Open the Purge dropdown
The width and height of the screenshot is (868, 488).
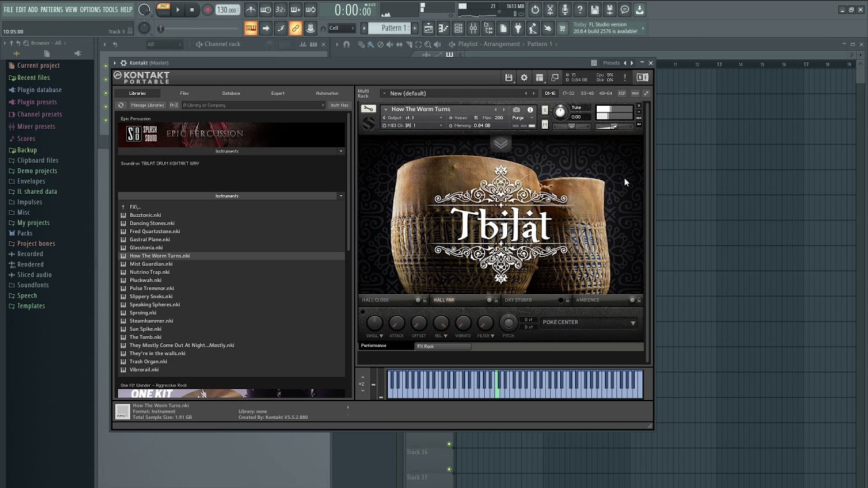[x=524, y=118]
